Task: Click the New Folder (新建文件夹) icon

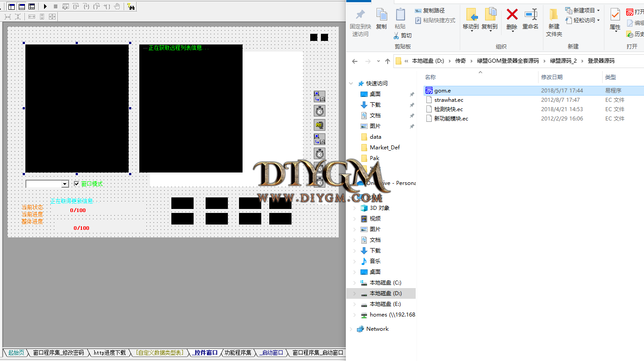Action: pyautogui.click(x=554, y=14)
